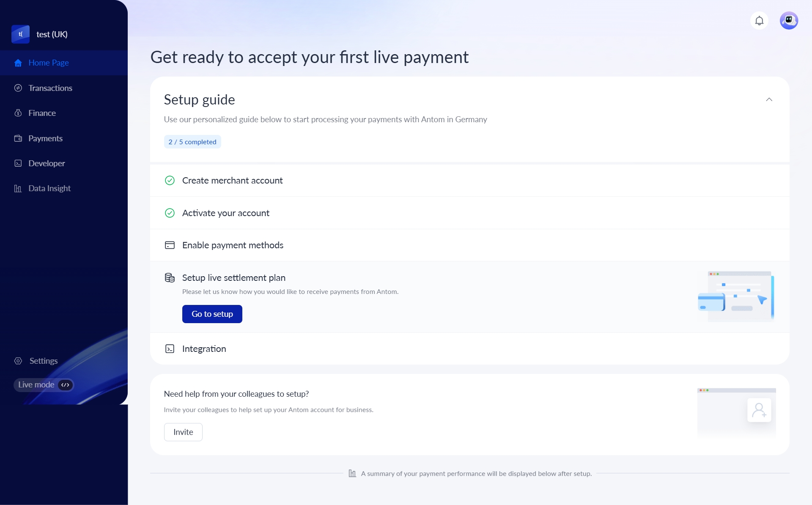Navigate to the Finance section
The height and width of the screenshot is (505, 812).
point(42,113)
